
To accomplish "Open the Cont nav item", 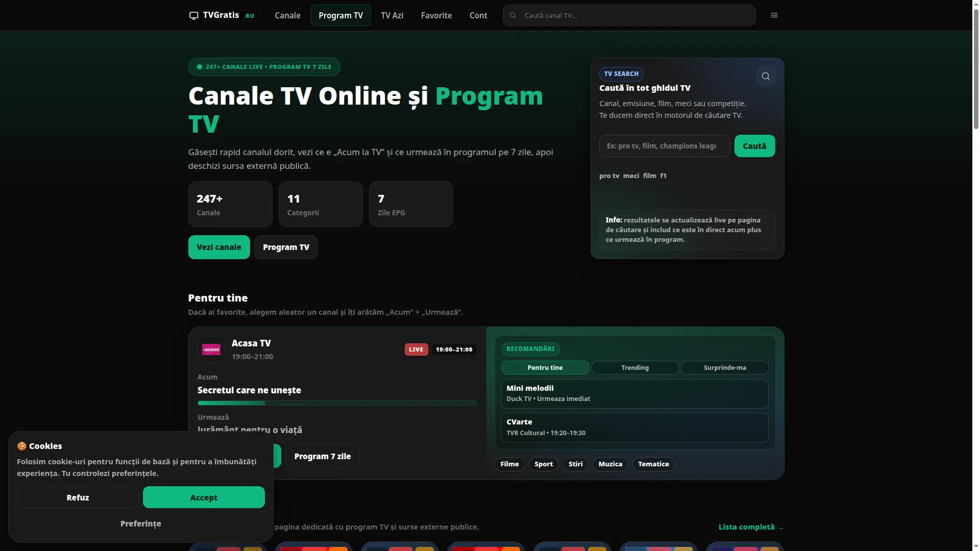I will point(478,15).
